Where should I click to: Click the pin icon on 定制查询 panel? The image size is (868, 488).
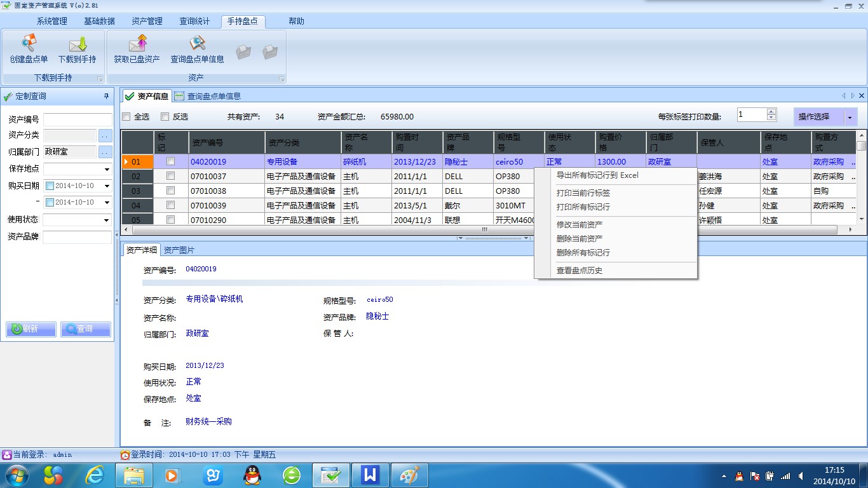point(106,97)
